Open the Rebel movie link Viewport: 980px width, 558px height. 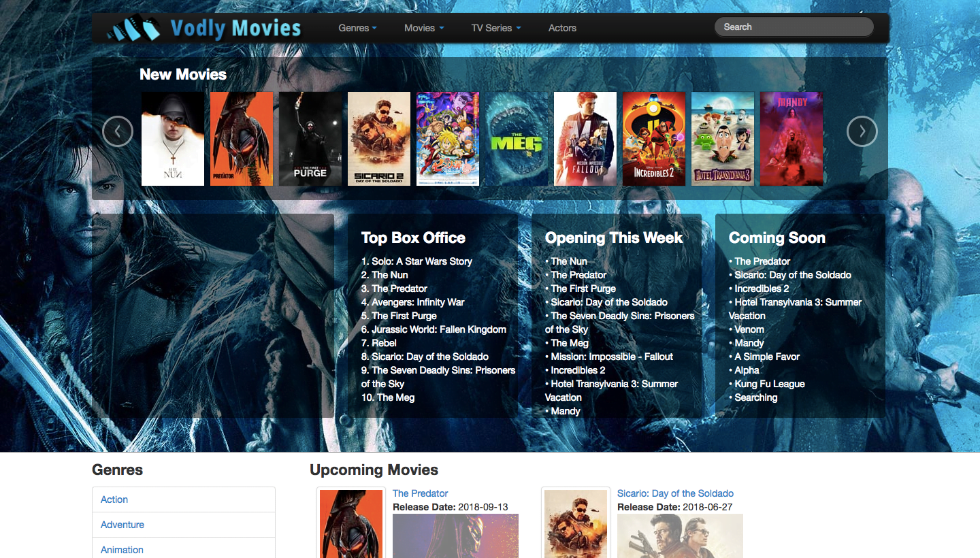click(385, 343)
